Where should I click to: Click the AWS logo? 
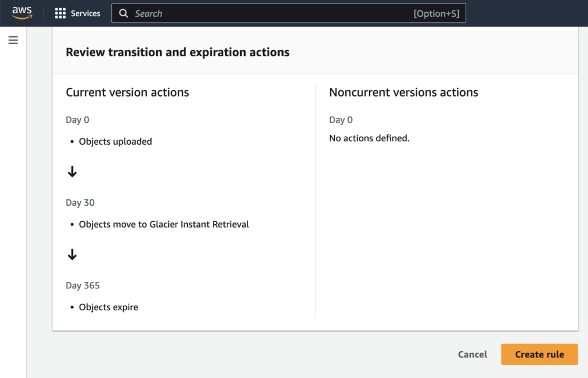(x=22, y=11)
